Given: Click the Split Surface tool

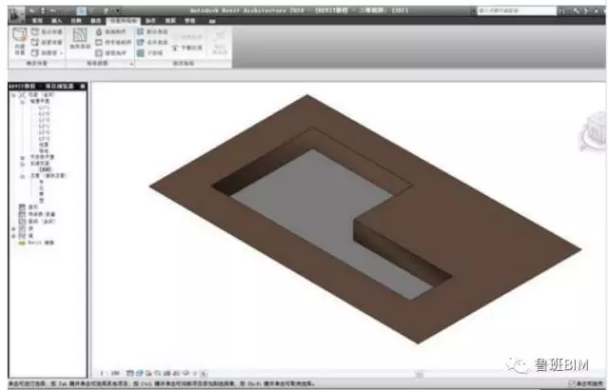Looking at the screenshot, I should 152,31.
